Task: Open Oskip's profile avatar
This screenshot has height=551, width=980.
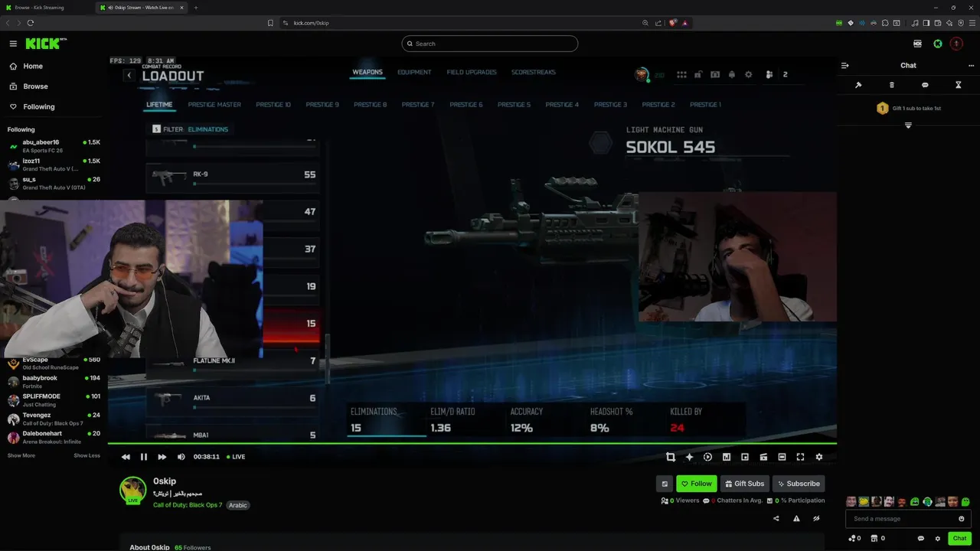Action: click(133, 491)
